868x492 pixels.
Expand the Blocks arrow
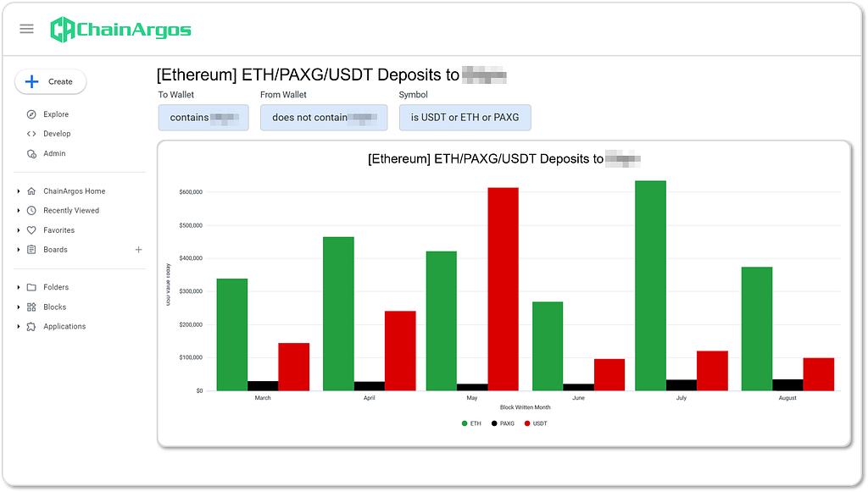pyautogui.click(x=19, y=307)
